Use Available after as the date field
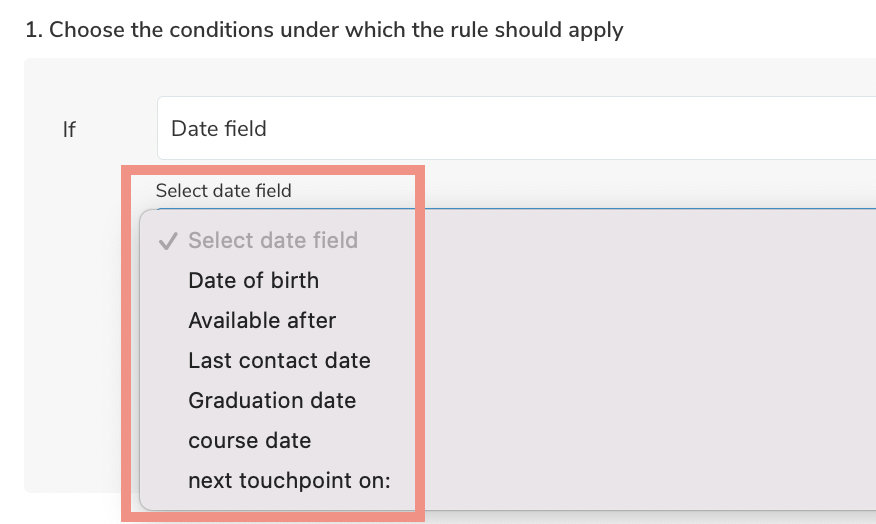This screenshot has width=876, height=524. tap(262, 320)
